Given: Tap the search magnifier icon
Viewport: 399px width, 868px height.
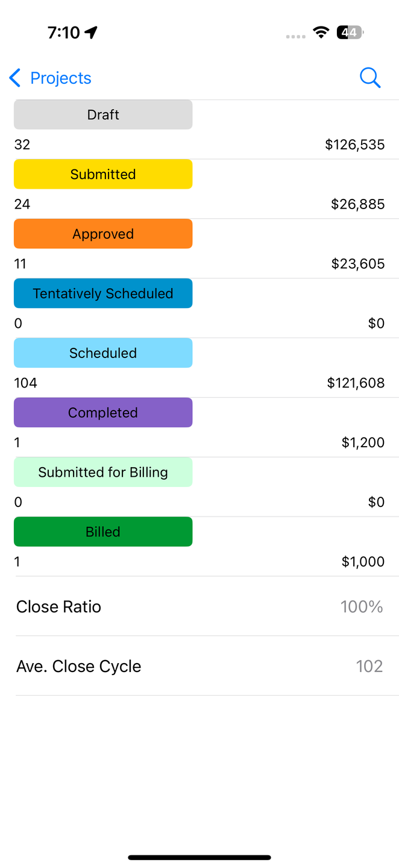Looking at the screenshot, I should [x=370, y=78].
